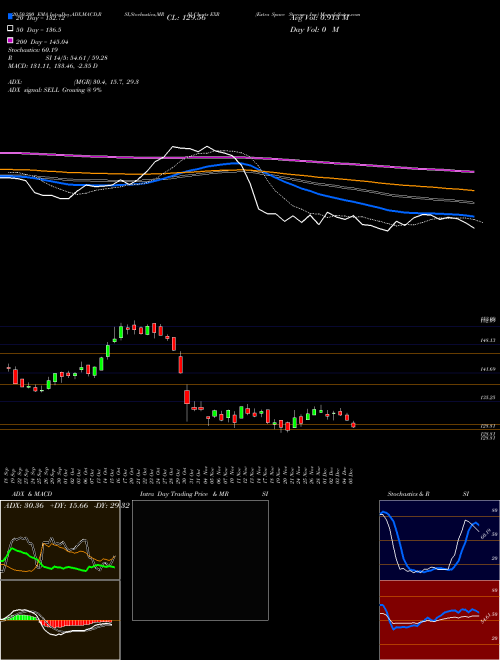Click the 141.69 price axis label
Image resolution: width=500 pixels, height=660 pixels.
[488, 369]
